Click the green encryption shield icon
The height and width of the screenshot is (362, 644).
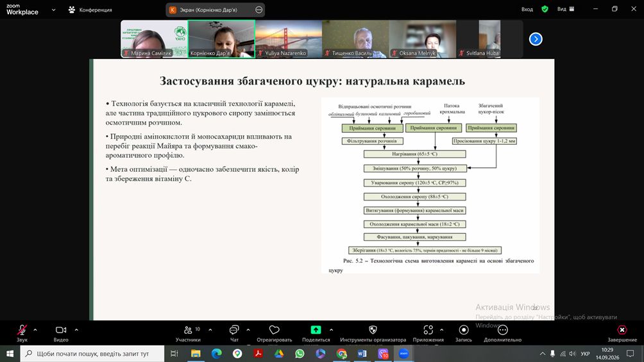click(x=545, y=9)
